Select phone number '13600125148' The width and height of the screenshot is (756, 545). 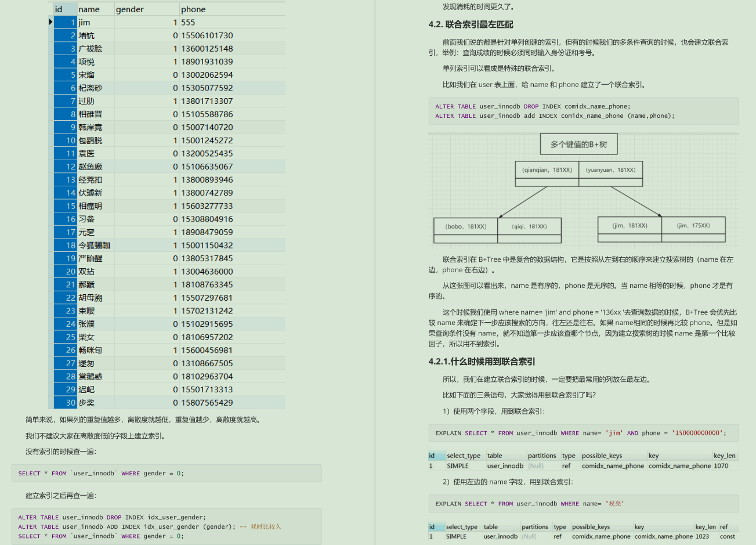point(207,49)
